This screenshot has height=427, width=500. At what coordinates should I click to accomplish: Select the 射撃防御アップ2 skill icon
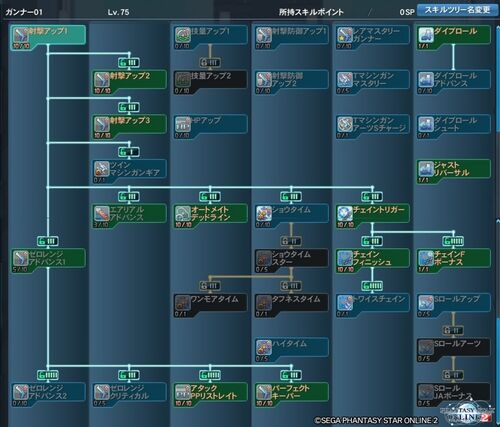click(x=264, y=79)
